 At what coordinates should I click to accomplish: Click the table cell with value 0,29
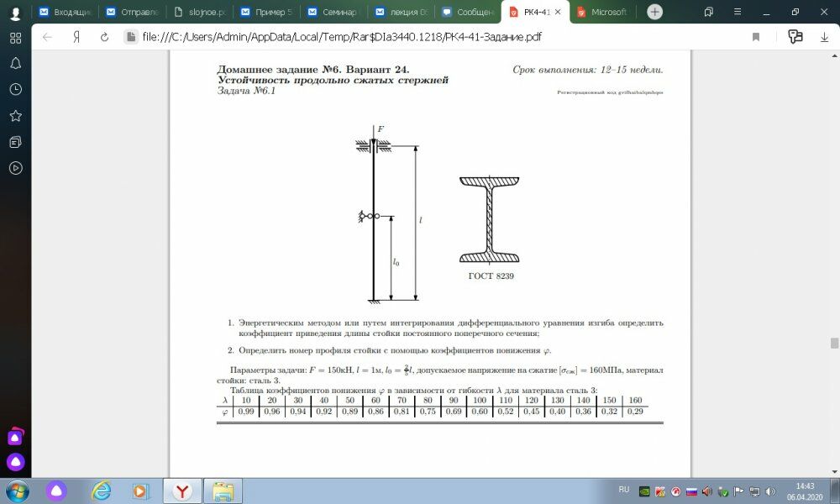(635, 412)
